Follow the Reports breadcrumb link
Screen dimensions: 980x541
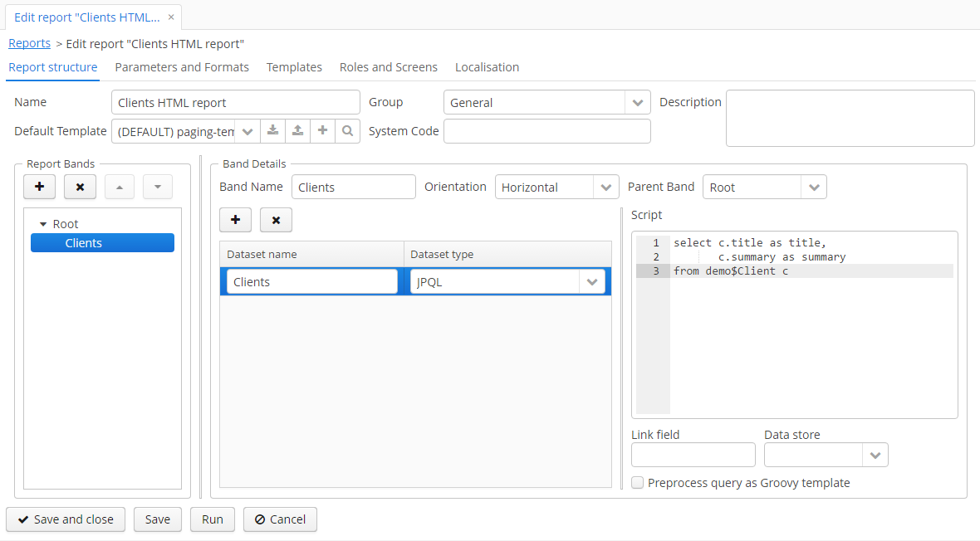pos(29,43)
